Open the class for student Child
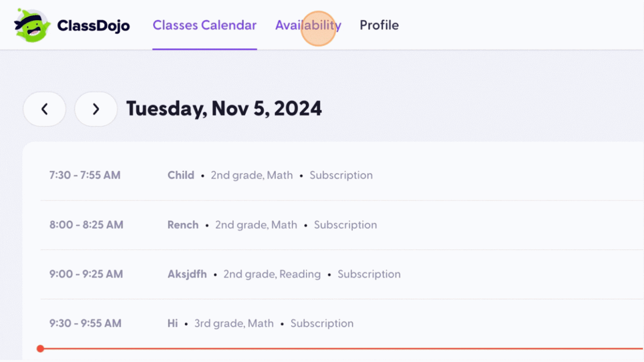The height and width of the screenshot is (362, 644). 181,175
